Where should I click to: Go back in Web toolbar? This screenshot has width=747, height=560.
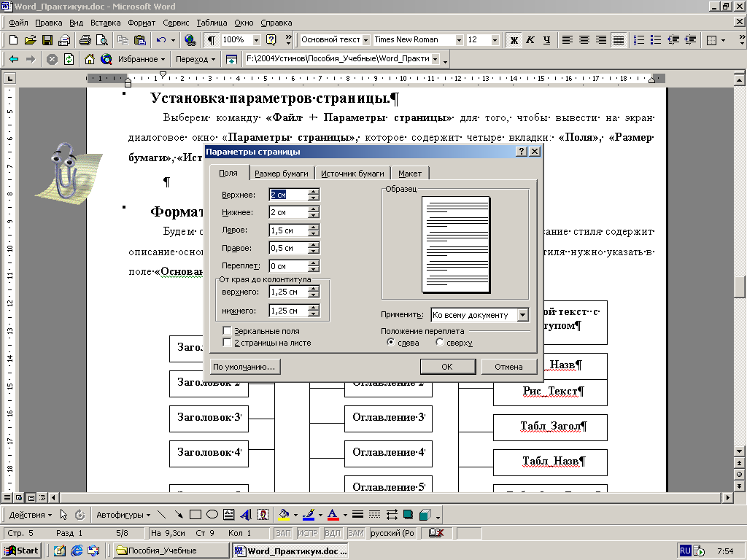point(14,59)
